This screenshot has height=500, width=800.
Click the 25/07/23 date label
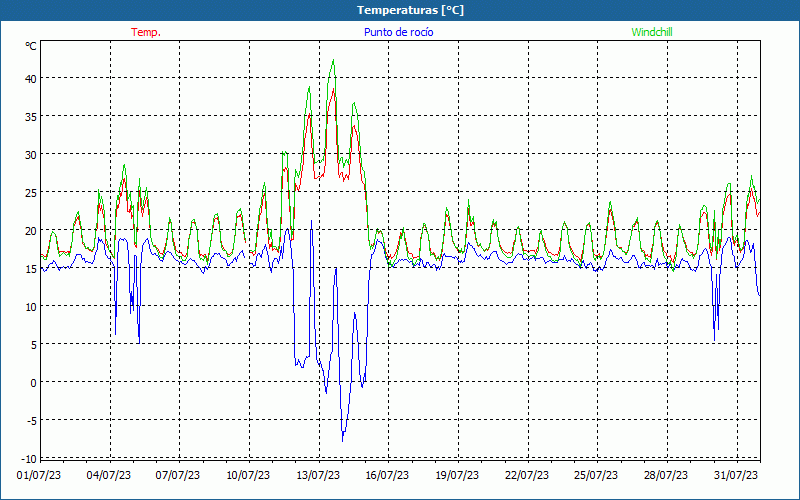(596, 475)
